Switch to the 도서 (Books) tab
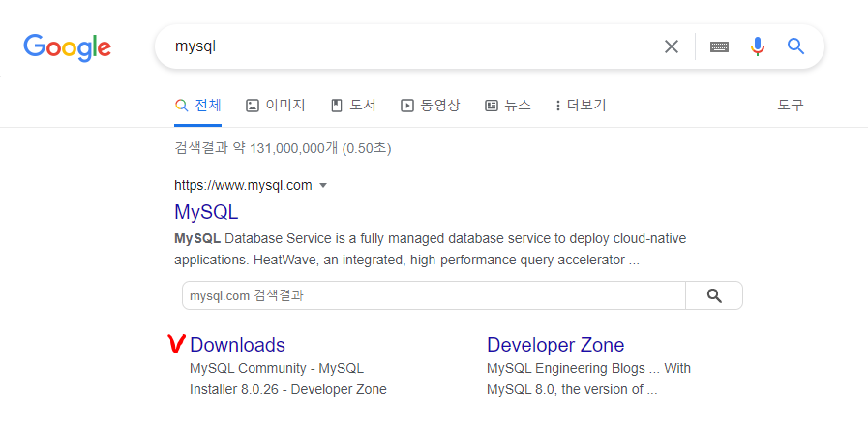Viewport: 868px width, 430px height. pos(353,106)
